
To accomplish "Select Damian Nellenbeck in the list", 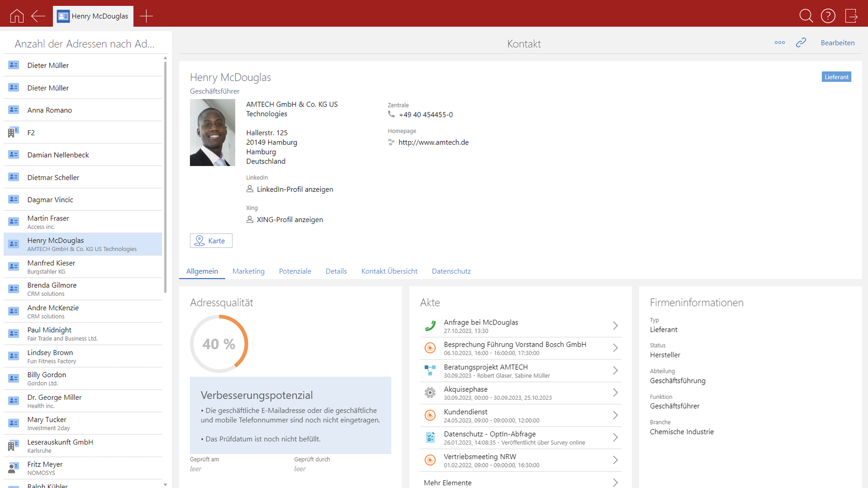I will (83, 155).
